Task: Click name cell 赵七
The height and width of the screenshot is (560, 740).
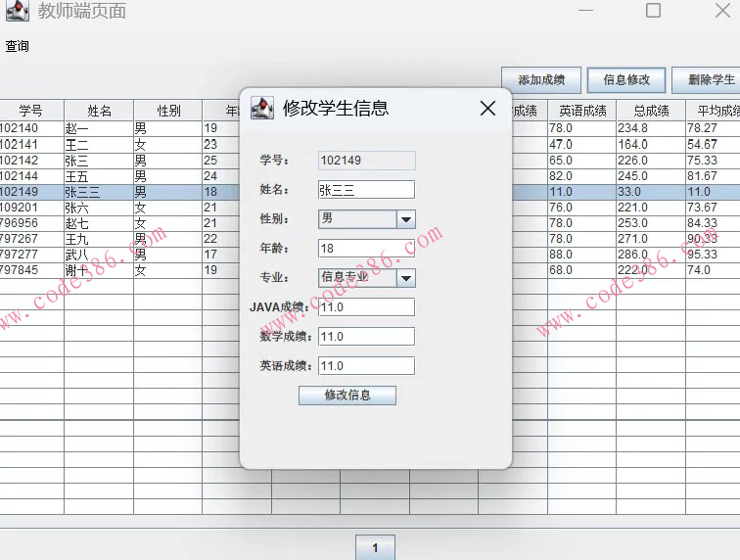Action: (x=99, y=223)
